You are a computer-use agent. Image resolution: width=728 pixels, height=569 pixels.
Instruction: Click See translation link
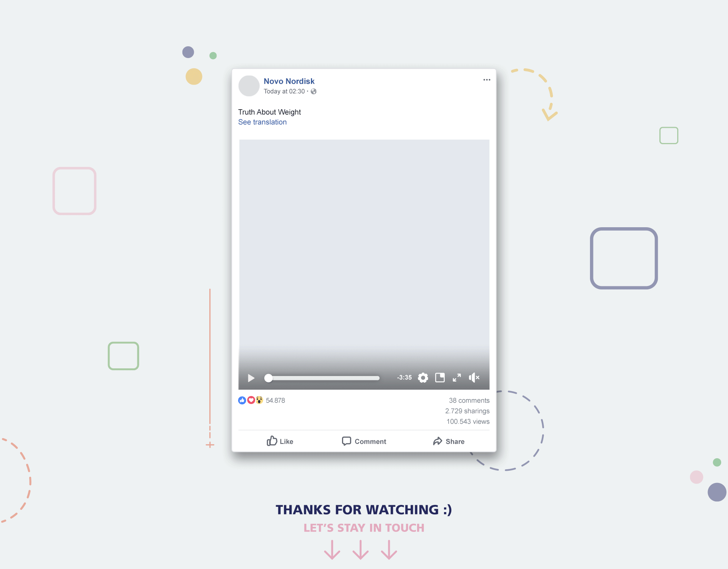click(262, 122)
